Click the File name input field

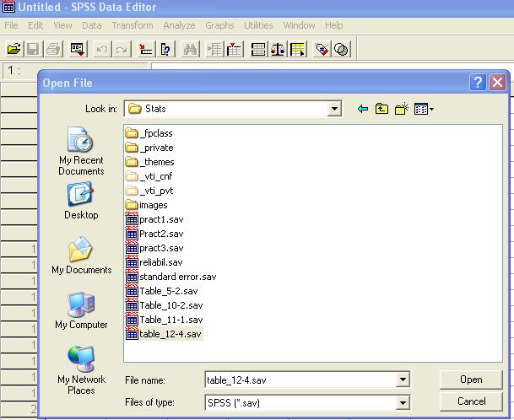(x=300, y=380)
